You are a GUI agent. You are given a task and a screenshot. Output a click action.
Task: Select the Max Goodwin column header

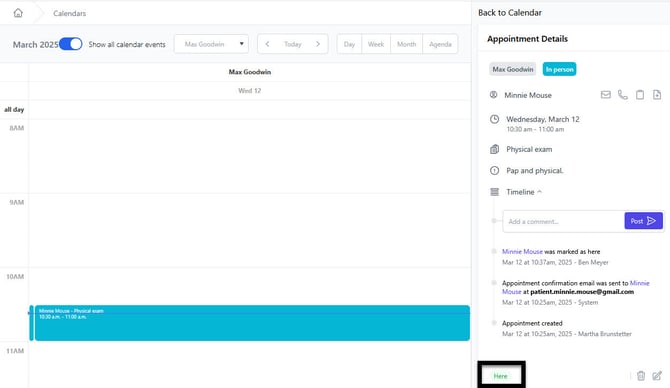(x=250, y=72)
